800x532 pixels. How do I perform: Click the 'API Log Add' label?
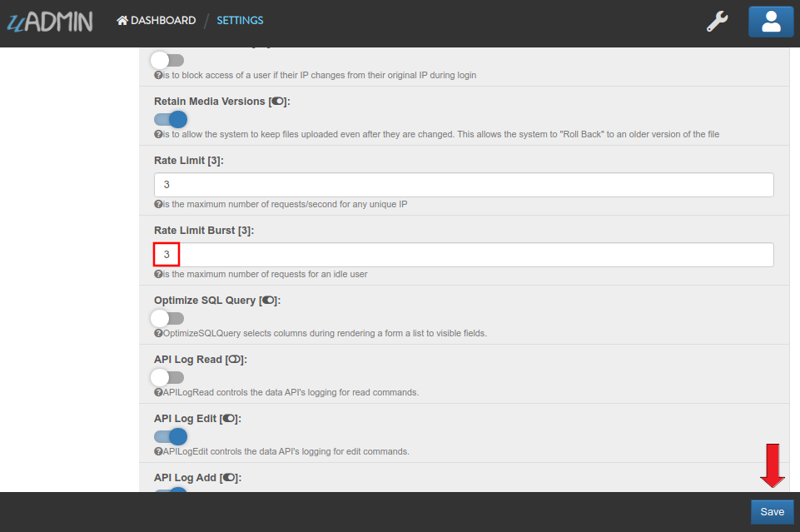click(185, 478)
